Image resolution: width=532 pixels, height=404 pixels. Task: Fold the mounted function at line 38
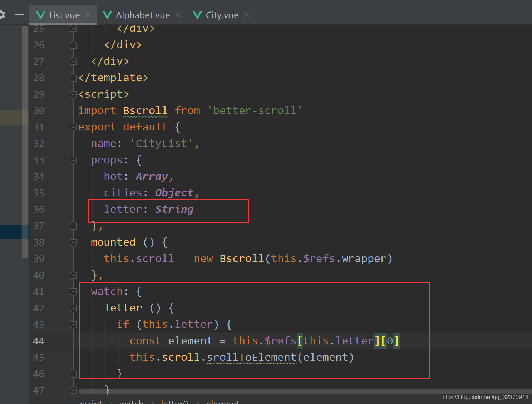(x=73, y=242)
